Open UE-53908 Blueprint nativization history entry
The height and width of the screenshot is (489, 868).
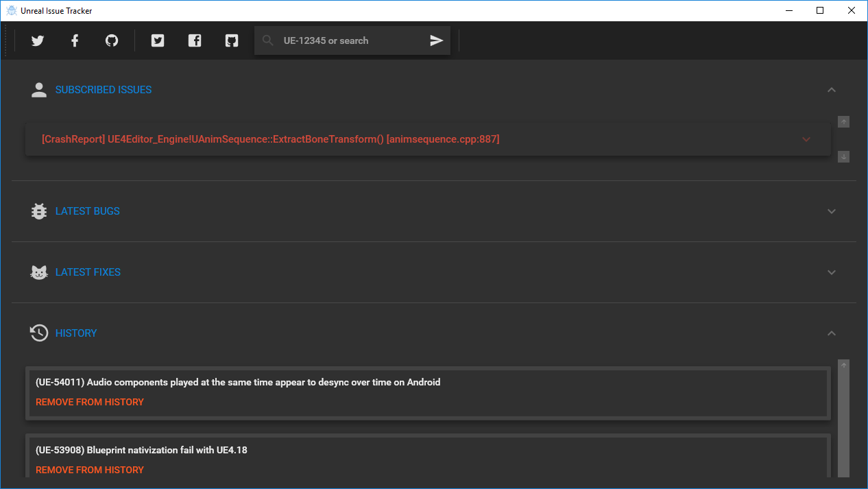(141, 450)
